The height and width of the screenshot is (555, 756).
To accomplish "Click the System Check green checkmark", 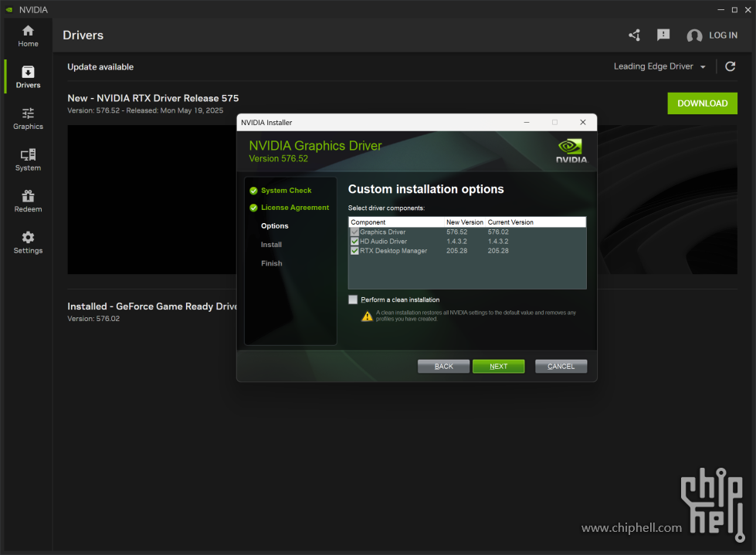I will coord(253,191).
